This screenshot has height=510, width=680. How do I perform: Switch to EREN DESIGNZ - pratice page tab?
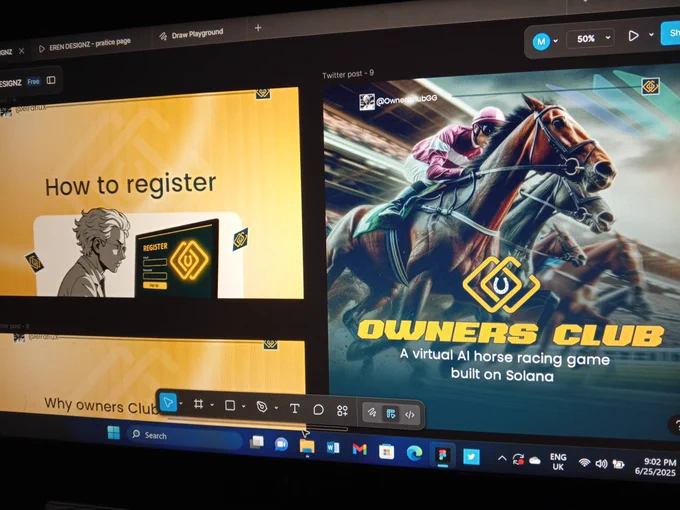pyautogui.click(x=85, y=45)
